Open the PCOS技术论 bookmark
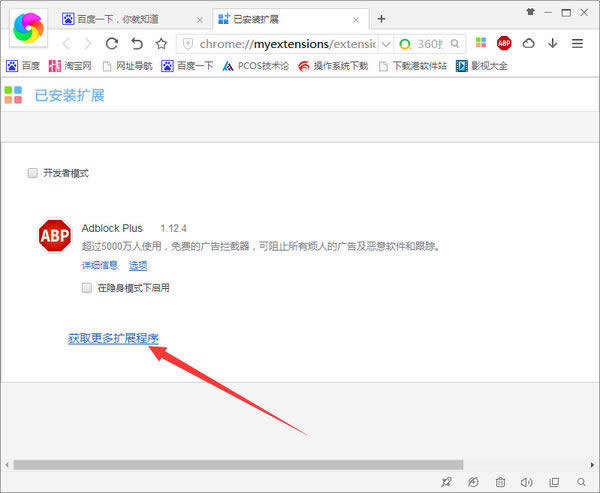This screenshot has height=493, width=600. (256, 66)
